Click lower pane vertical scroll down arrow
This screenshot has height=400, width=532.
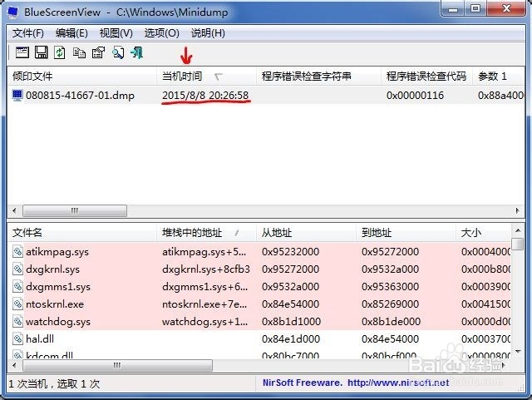click(518, 352)
